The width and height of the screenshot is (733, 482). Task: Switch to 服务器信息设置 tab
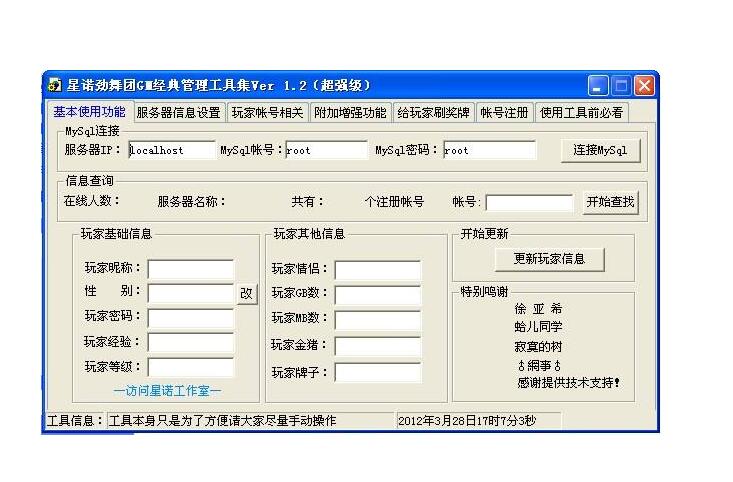[x=178, y=113]
